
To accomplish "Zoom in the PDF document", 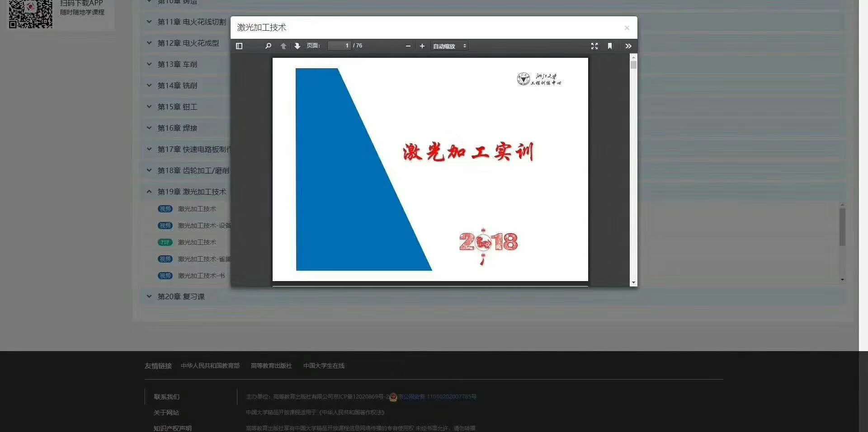I will [422, 46].
